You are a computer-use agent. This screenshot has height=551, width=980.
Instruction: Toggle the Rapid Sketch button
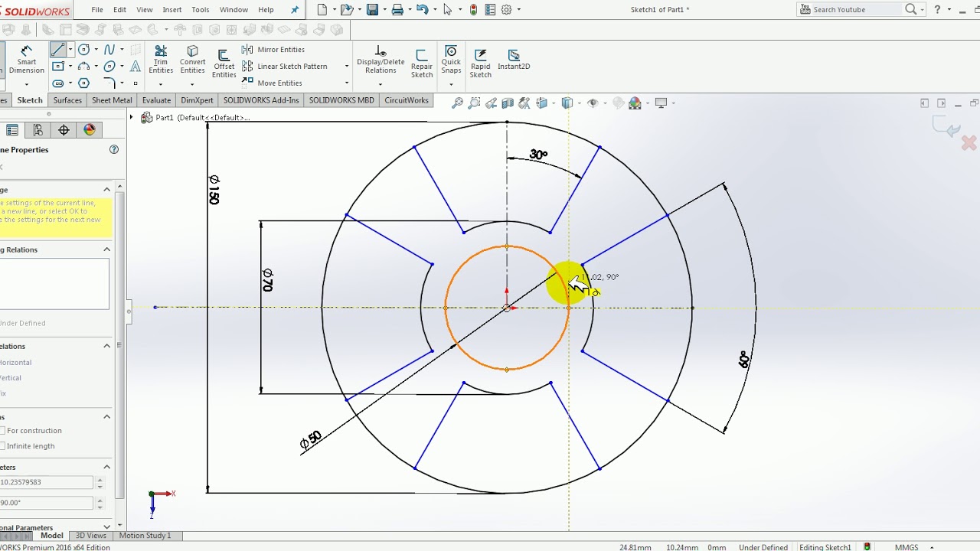coord(481,64)
